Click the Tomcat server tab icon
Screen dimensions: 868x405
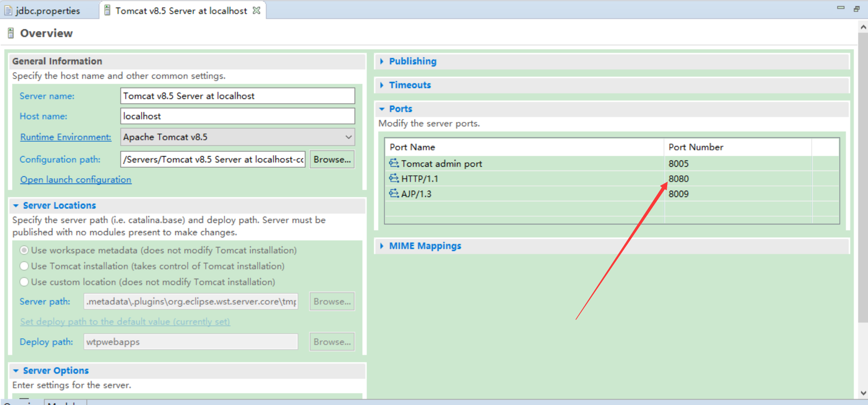click(x=107, y=10)
